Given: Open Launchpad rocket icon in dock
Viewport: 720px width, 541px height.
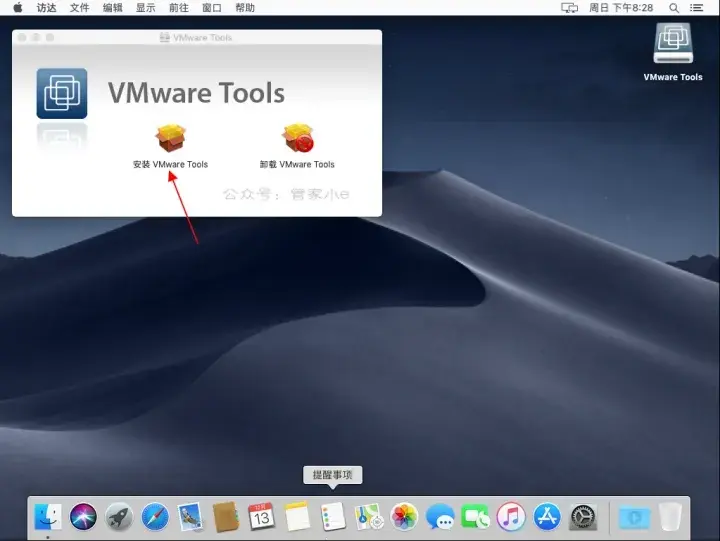Looking at the screenshot, I should click(119, 517).
